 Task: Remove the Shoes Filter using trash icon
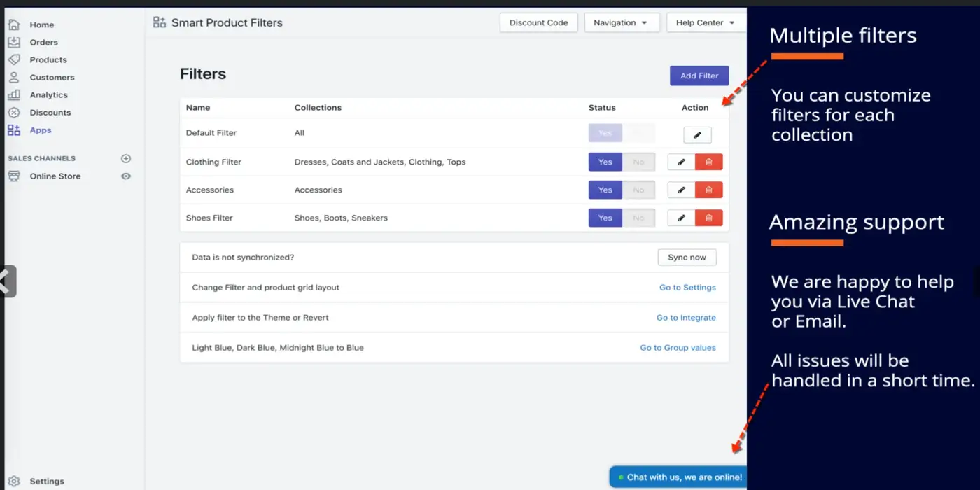click(708, 218)
